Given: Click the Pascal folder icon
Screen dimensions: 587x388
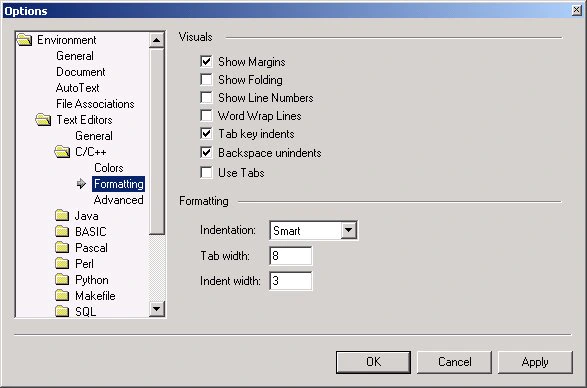Looking at the screenshot, I should 62,248.
